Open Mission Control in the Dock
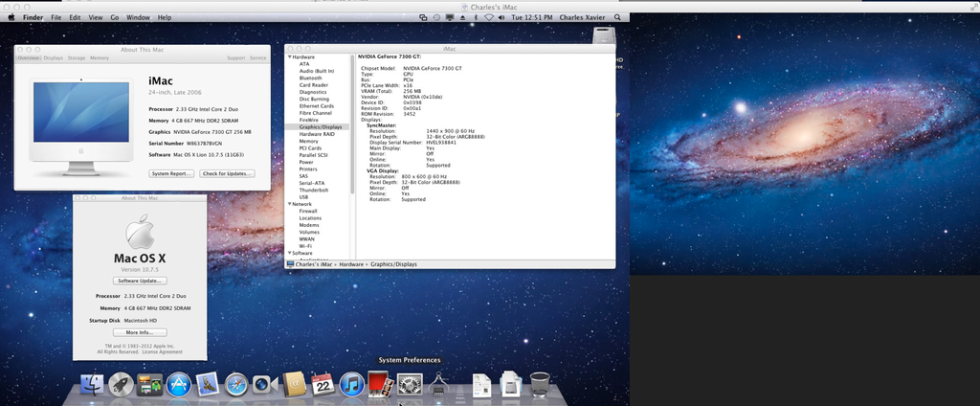The height and width of the screenshot is (406, 980). [x=149, y=384]
